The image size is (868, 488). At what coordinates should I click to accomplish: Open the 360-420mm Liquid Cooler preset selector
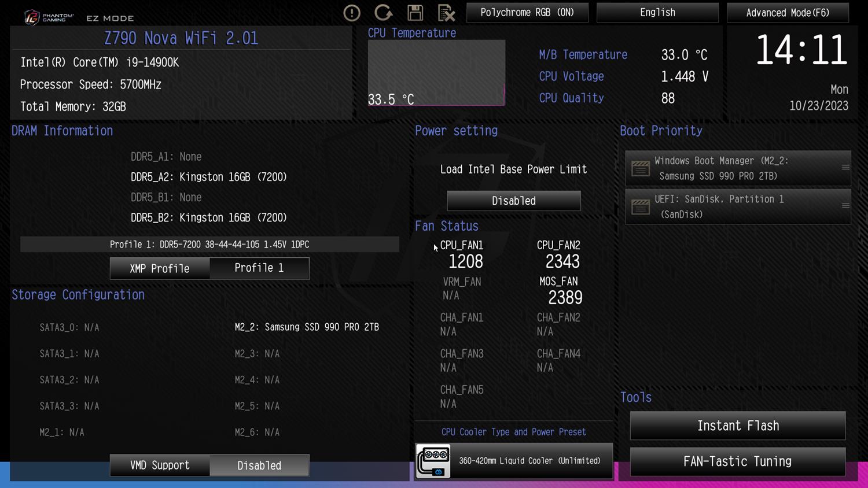(529, 461)
